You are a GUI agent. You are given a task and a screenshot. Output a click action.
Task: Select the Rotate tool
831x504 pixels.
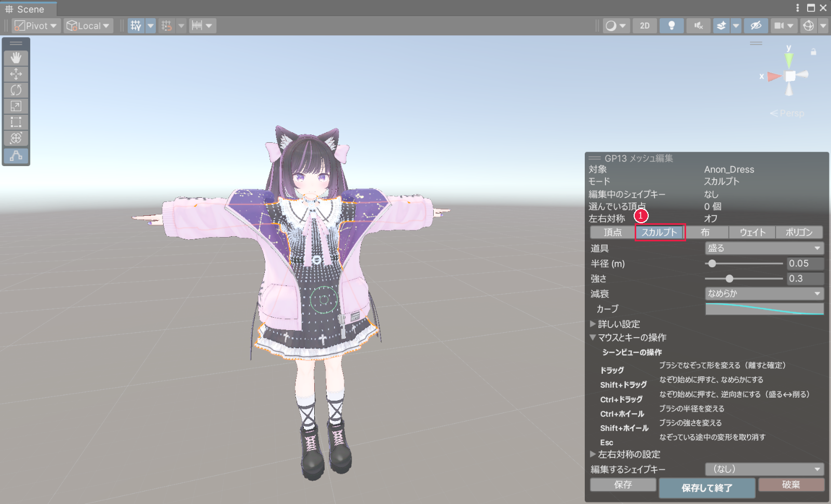point(16,90)
